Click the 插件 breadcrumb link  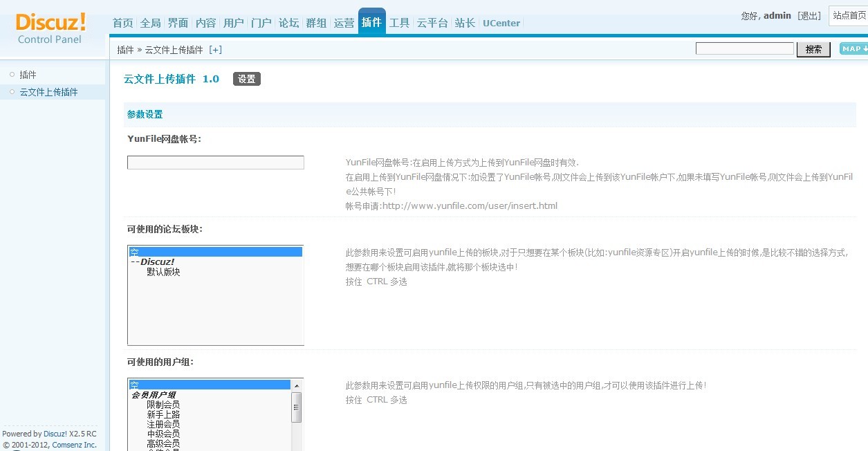(125, 50)
